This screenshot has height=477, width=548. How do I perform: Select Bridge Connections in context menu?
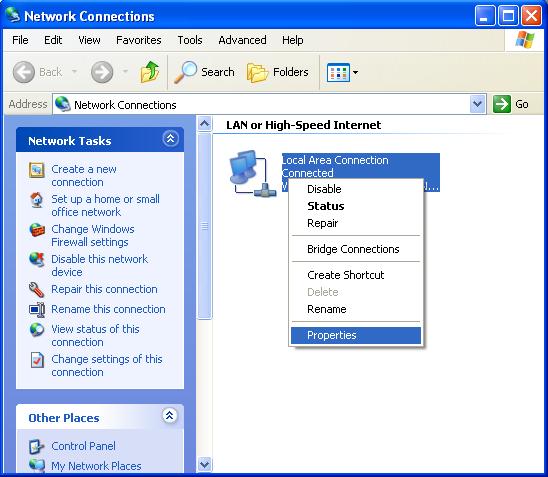[x=356, y=249]
